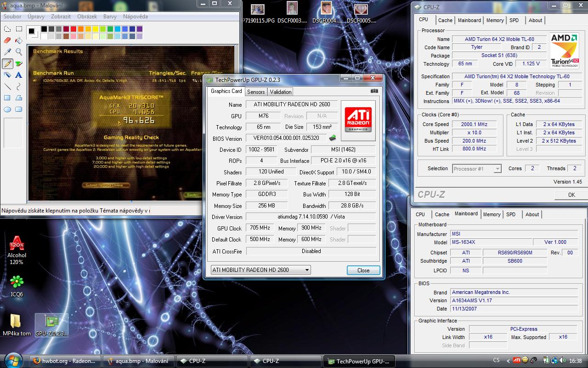Viewport: 588px width, 368px height.
Task: Select the Polygon shape tool
Action: tap(19, 98)
